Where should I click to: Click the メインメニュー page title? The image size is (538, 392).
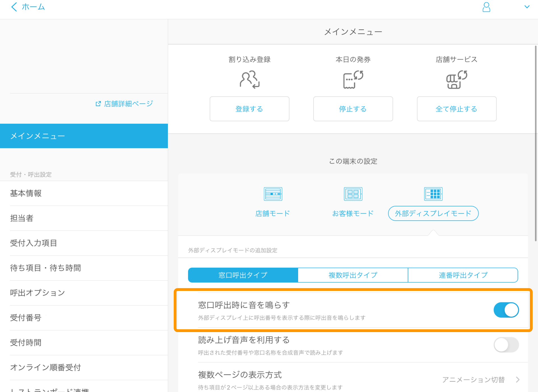point(353,32)
